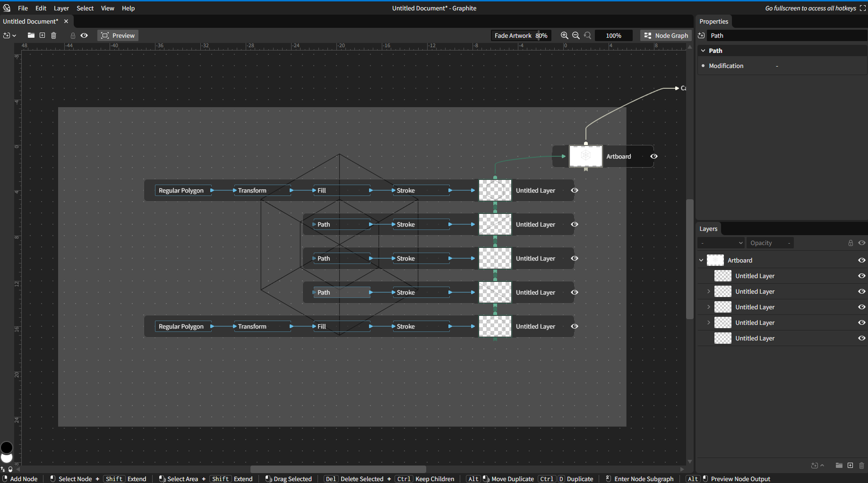Open the Layer menu
868x483 pixels.
[61, 8]
